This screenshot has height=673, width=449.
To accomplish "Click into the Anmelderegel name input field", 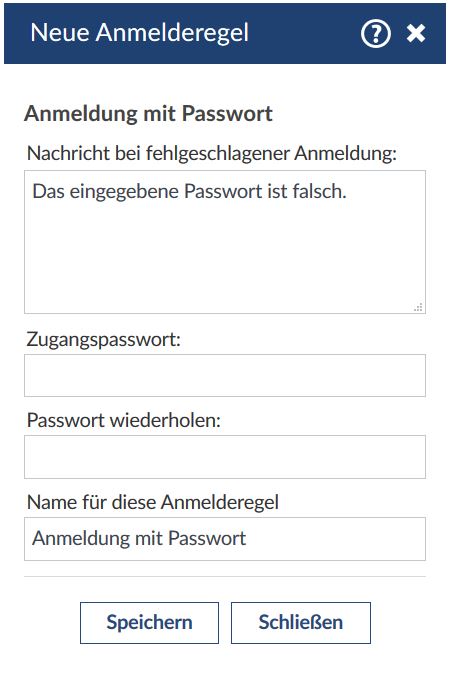I will click(225, 539).
